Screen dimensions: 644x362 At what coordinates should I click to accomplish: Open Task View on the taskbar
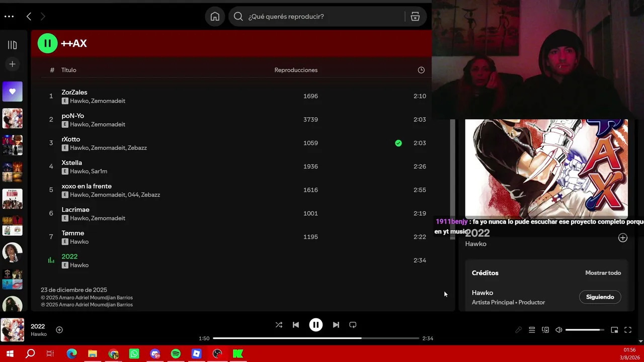point(50,354)
